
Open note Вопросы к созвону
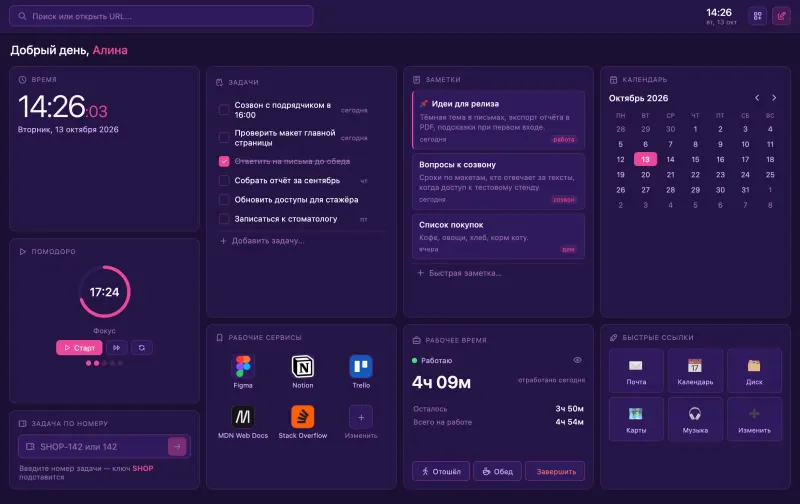498,182
